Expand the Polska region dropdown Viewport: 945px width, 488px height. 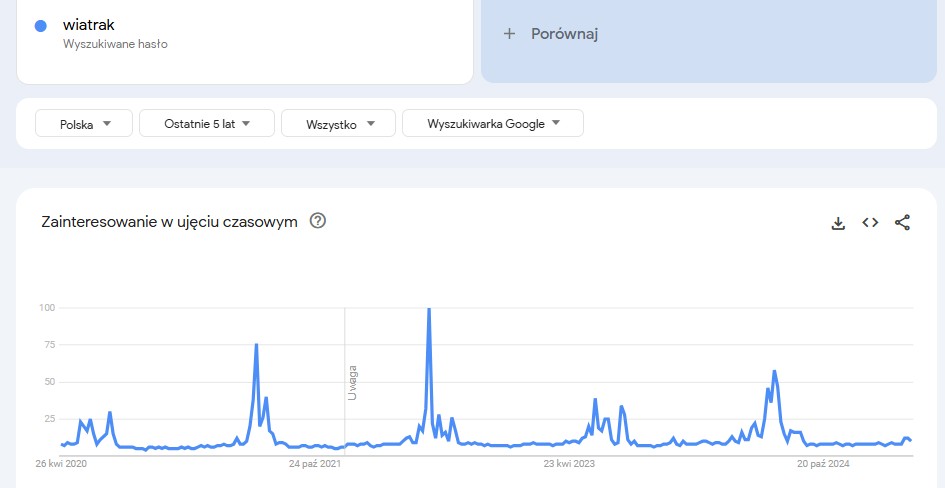84,124
